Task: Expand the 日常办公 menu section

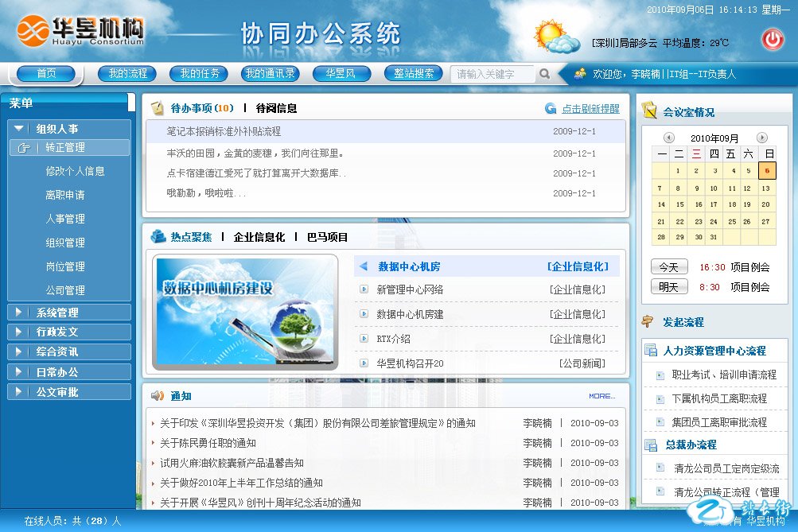Action: tap(20, 372)
